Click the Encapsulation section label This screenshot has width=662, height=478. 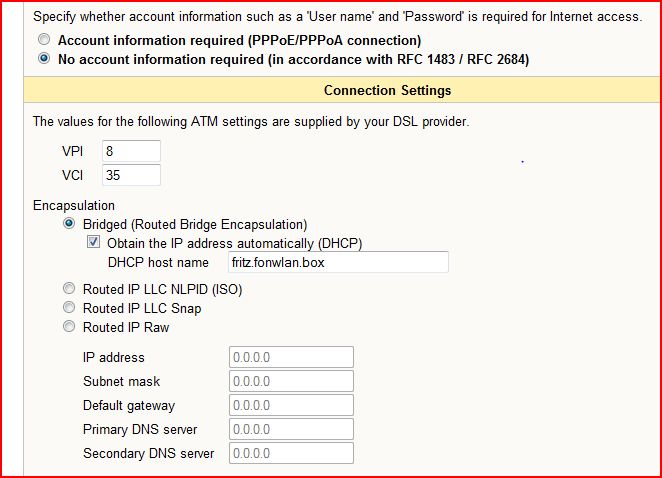point(74,206)
